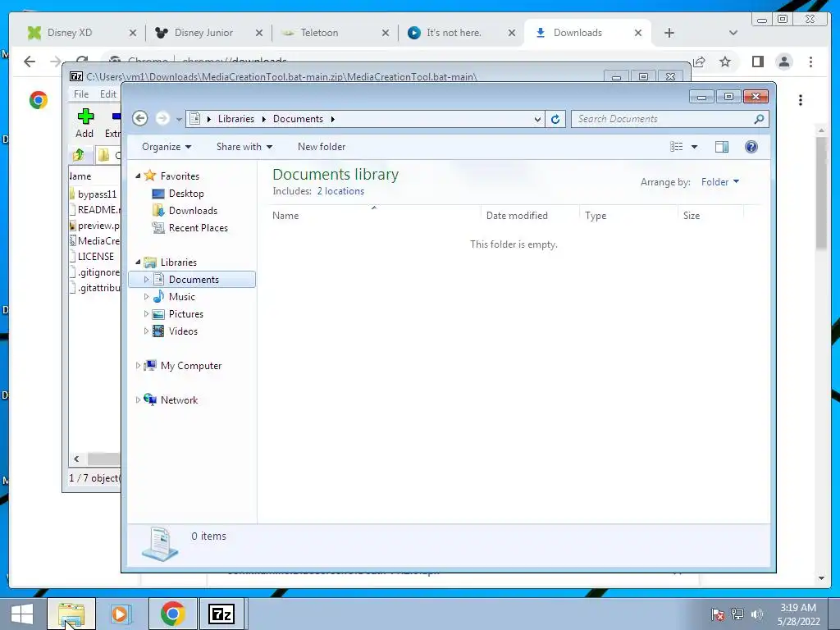Open Chrome three-dot menu
This screenshot has height=630, width=840.
(x=810, y=62)
